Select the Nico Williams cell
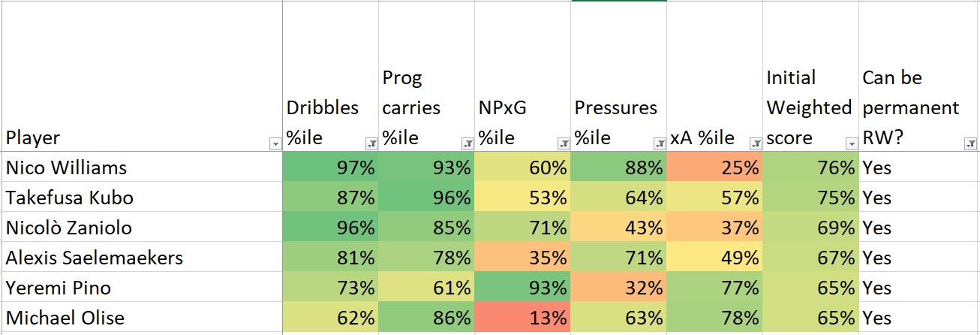Image resolution: width=980 pixels, height=335 pixels. click(x=142, y=167)
